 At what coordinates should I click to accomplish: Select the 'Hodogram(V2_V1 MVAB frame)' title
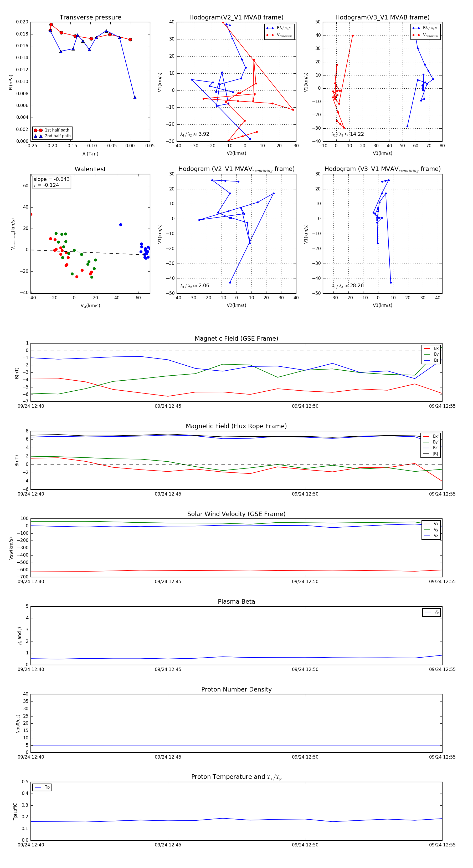(236, 18)
